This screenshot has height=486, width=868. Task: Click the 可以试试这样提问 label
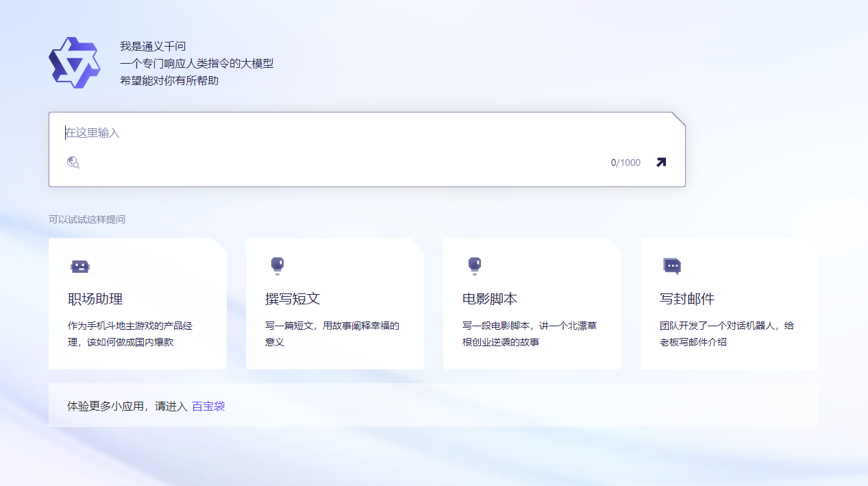[x=87, y=219]
